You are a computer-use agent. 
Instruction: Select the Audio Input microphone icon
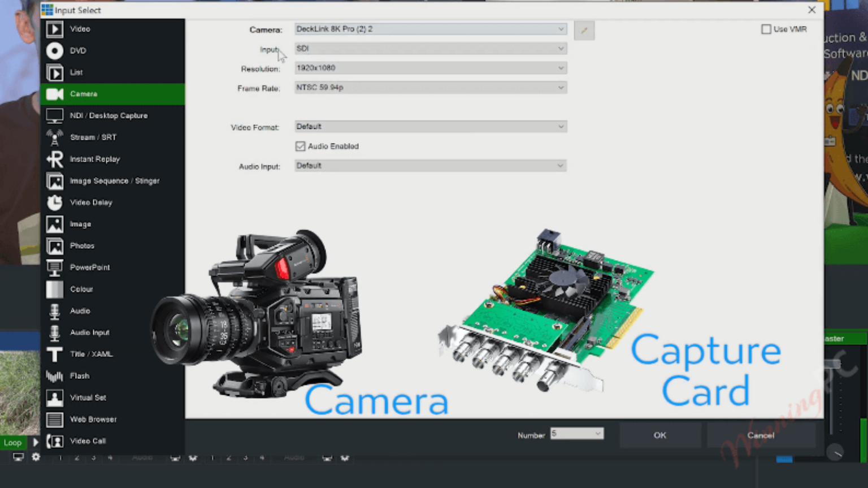pyautogui.click(x=54, y=332)
